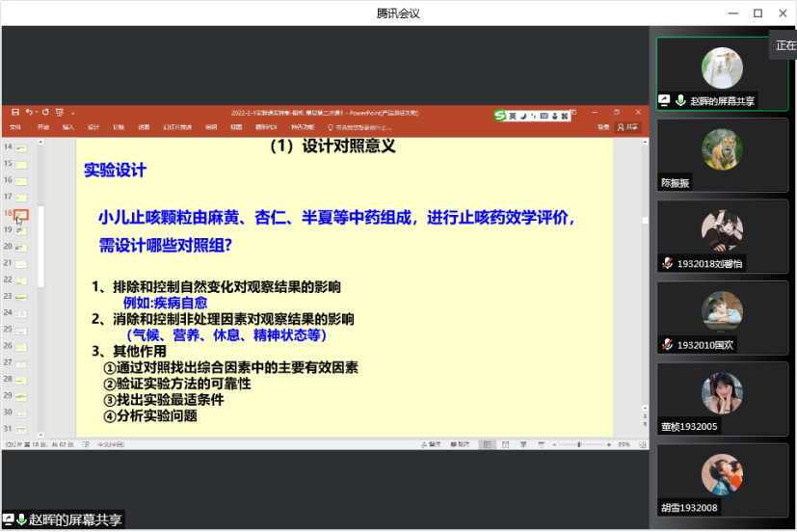Click the spell-check icon in status bar
The height and width of the screenshot is (532, 797).
[x=86, y=444]
